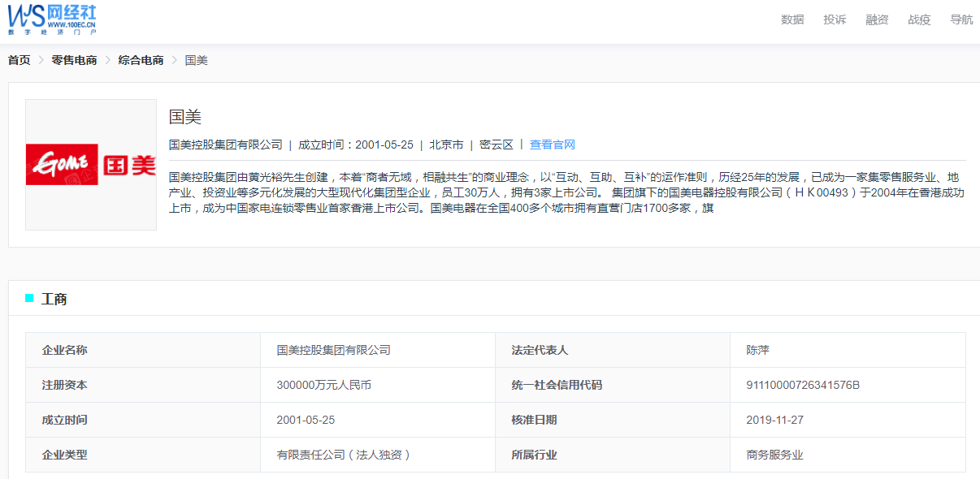Open the 查看官网 link
980x479 pixels.
point(553,145)
